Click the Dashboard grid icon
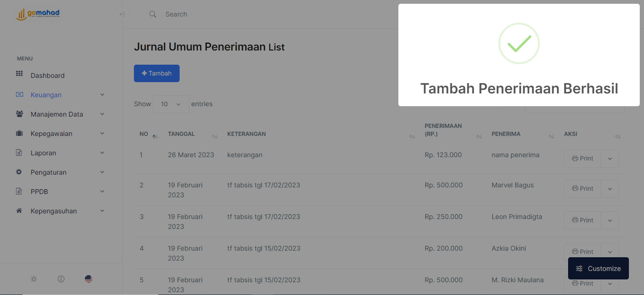This screenshot has width=644, height=295. click(19, 74)
